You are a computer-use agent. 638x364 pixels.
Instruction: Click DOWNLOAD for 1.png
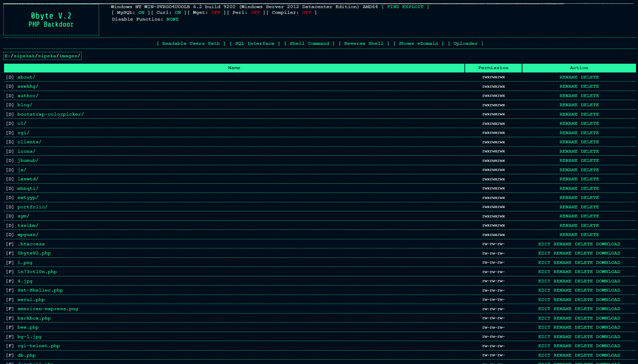point(608,263)
